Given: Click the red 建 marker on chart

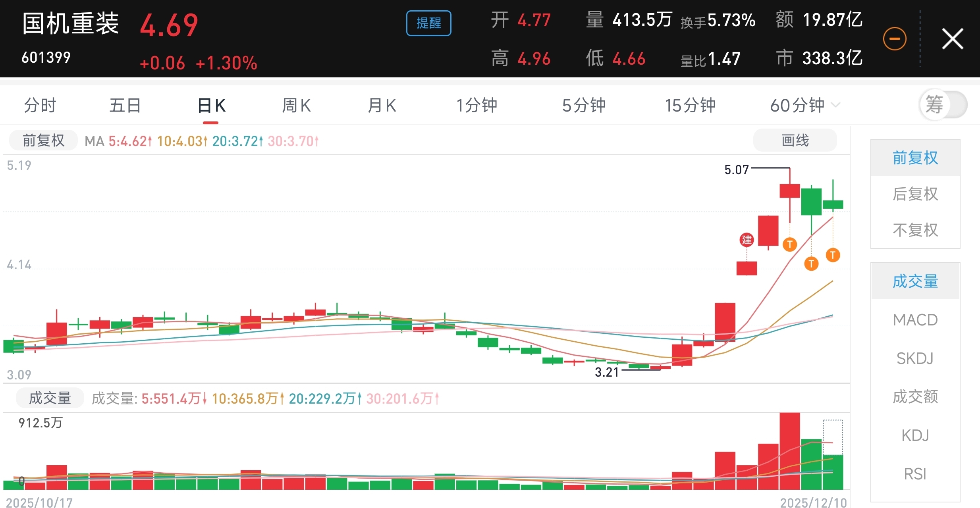Looking at the screenshot, I should pos(747,240).
